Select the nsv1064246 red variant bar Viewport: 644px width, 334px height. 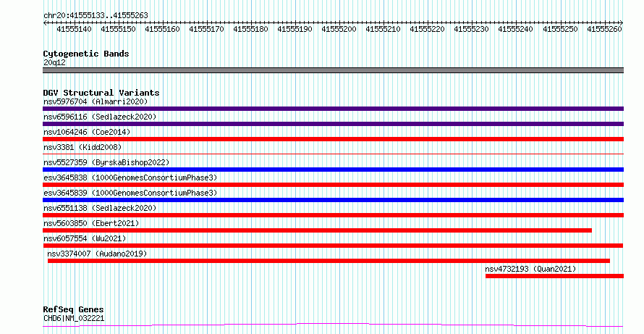(x=333, y=139)
